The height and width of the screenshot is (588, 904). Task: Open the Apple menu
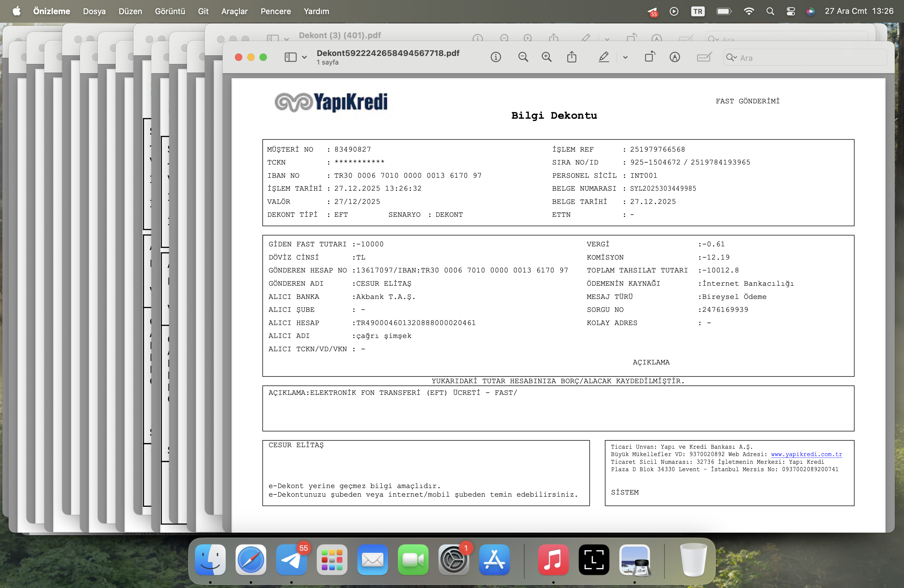16,11
